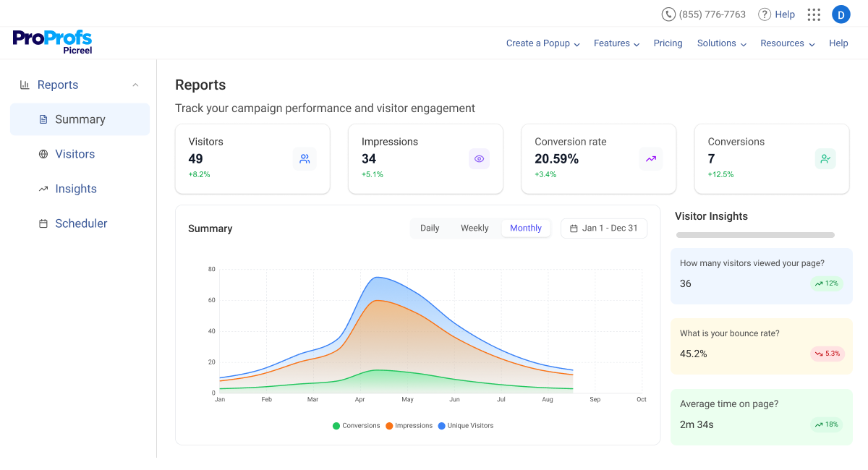
Task: Open the Jan 1 - Dec 31 date range picker
Action: pos(604,228)
